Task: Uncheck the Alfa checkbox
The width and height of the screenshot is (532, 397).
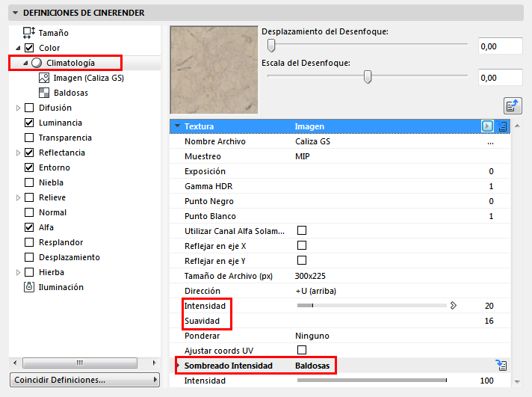Action: [x=29, y=227]
